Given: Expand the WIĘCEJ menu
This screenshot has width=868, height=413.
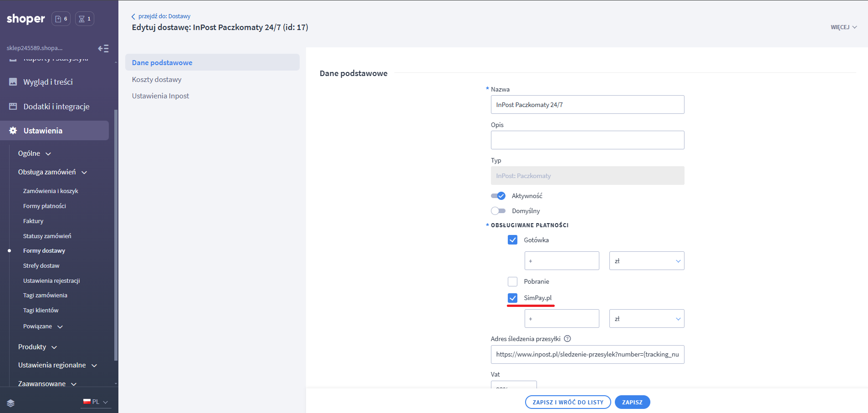Looking at the screenshot, I should (844, 27).
